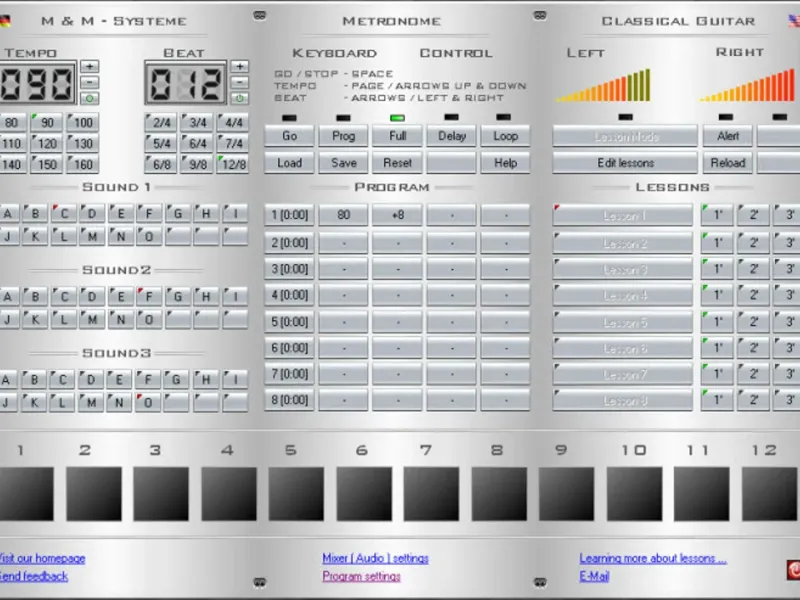The width and height of the screenshot is (800, 600).
Task: Select sound F in Sound2
Action: 149,296
